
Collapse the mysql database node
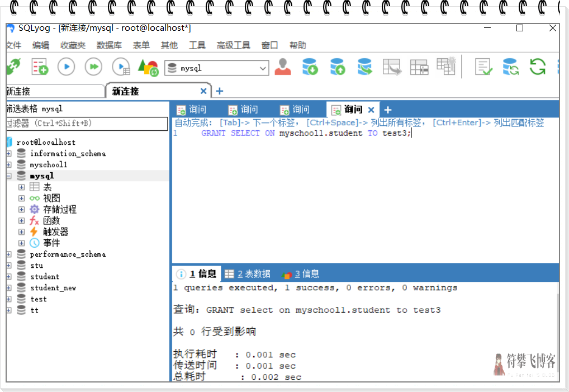pos(9,176)
